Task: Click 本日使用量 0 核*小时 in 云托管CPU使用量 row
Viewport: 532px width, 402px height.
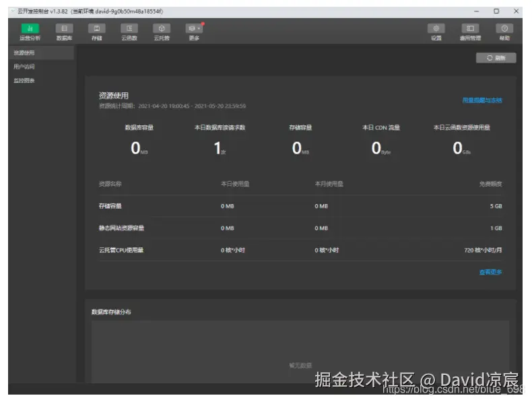Action: pyautogui.click(x=233, y=250)
